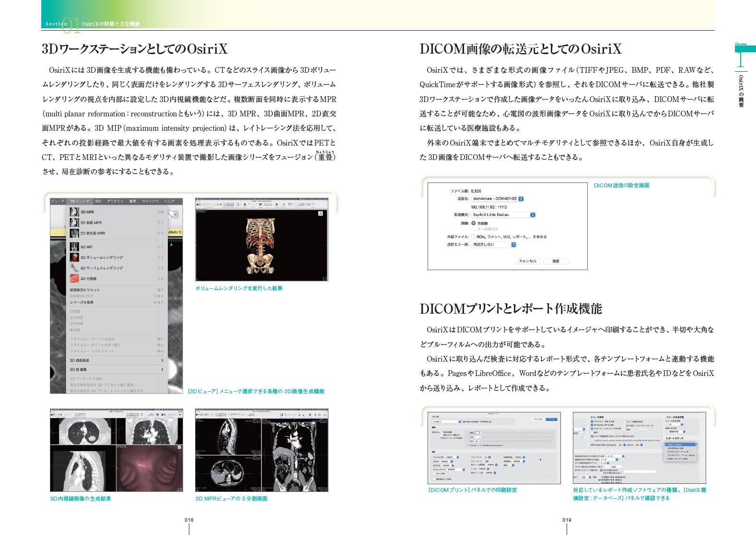Viewport: 756px width, 535px height.
Task: Open the フォーマット 2x2 dropdown
Action: pos(487,457)
